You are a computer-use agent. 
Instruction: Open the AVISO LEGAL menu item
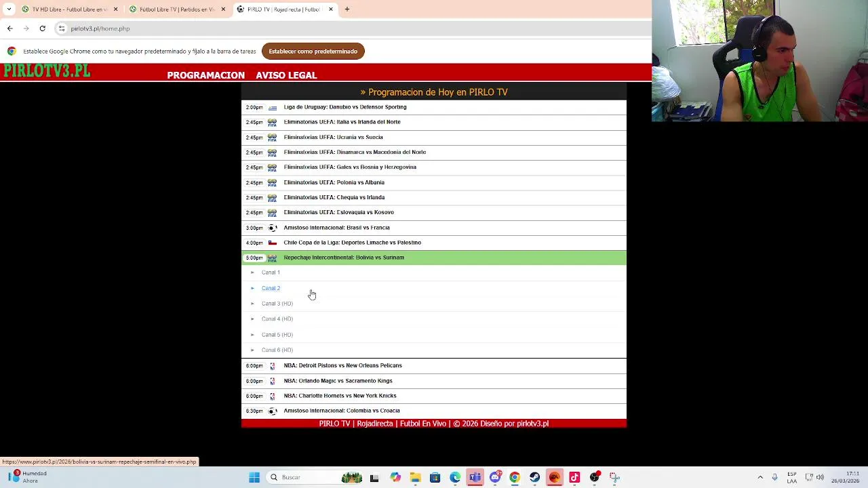click(286, 75)
